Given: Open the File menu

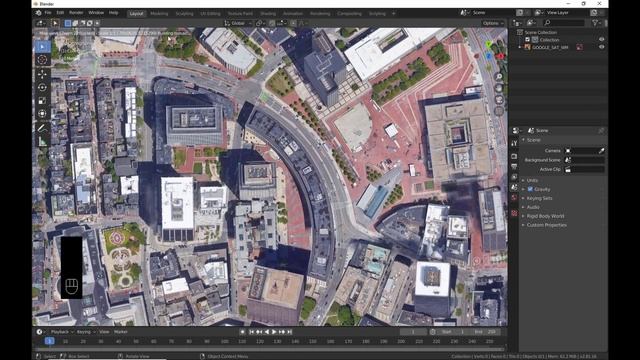Looking at the screenshot, I should [48, 13].
